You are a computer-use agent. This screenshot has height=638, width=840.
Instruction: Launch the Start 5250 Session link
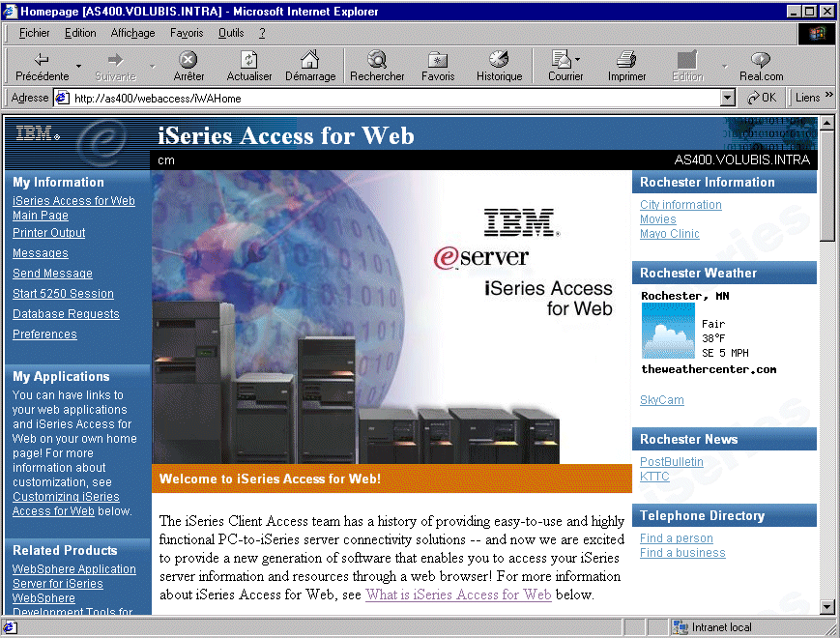63,294
